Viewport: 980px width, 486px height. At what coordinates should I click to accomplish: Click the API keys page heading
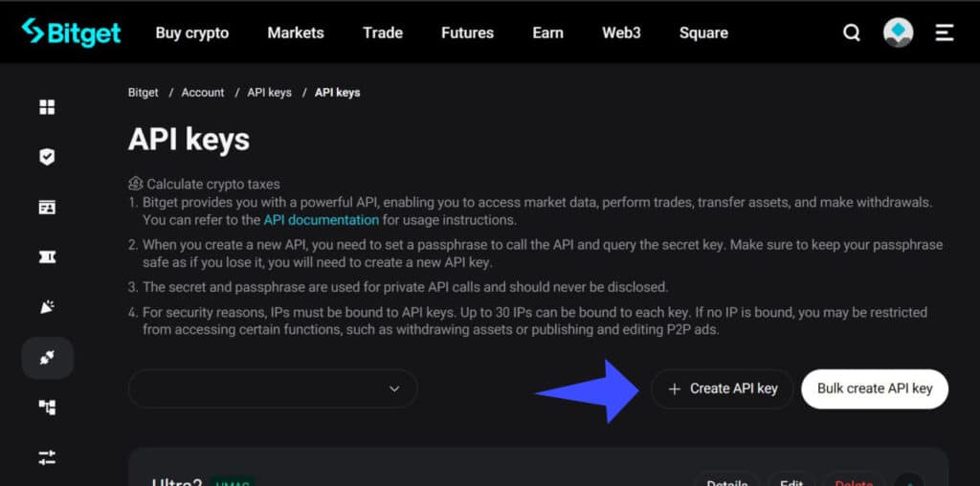pyautogui.click(x=189, y=139)
